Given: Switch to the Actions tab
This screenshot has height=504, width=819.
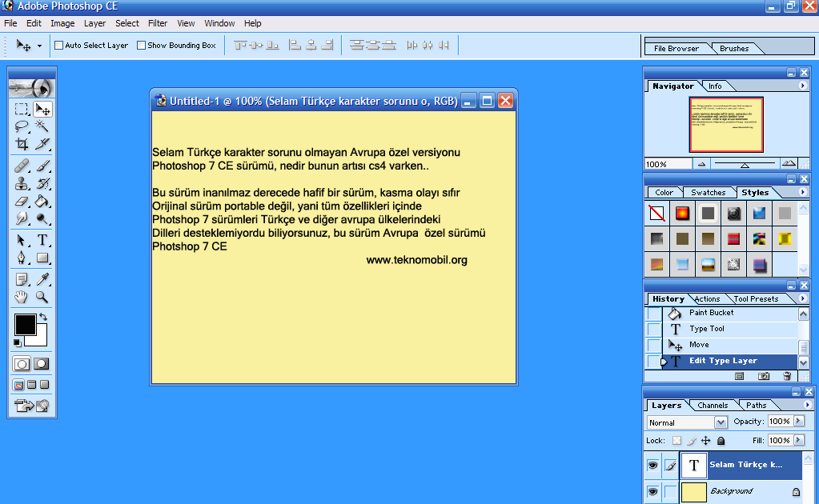Looking at the screenshot, I should (x=707, y=299).
